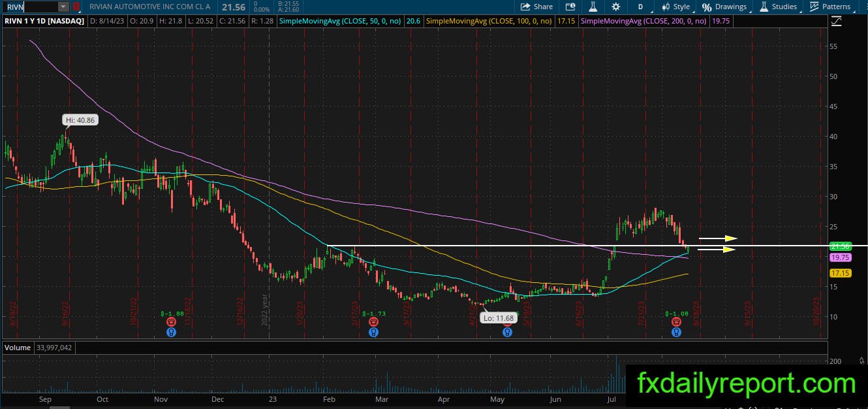The width and height of the screenshot is (868, 409).
Task: Click the toolbar icon right of Share
Action: pyautogui.click(x=570, y=7)
